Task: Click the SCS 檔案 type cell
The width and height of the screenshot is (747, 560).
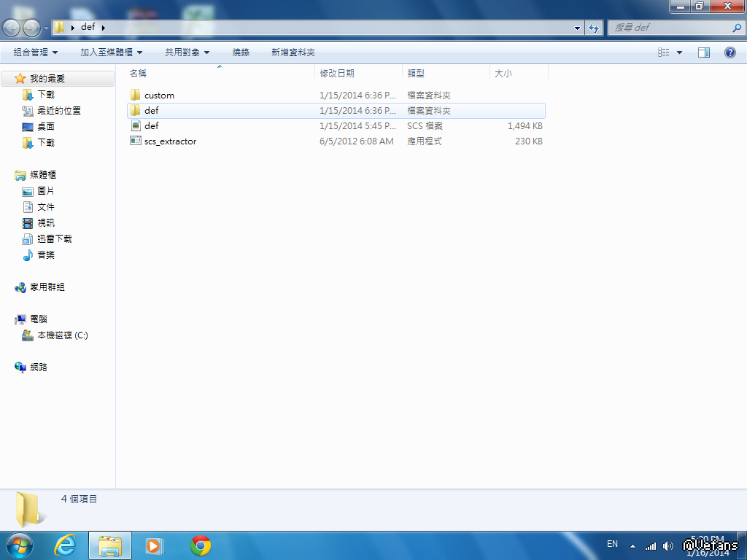Action: pos(425,125)
